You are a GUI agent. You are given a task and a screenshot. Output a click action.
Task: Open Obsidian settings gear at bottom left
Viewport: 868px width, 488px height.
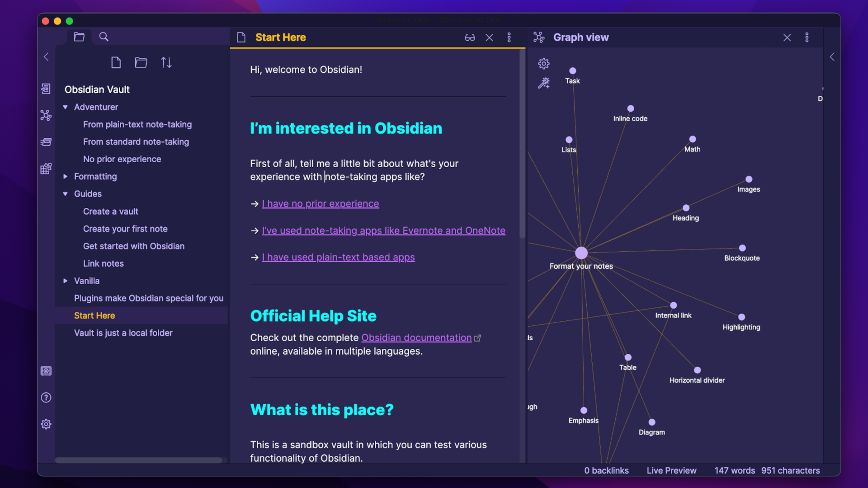[x=46, y=424]
